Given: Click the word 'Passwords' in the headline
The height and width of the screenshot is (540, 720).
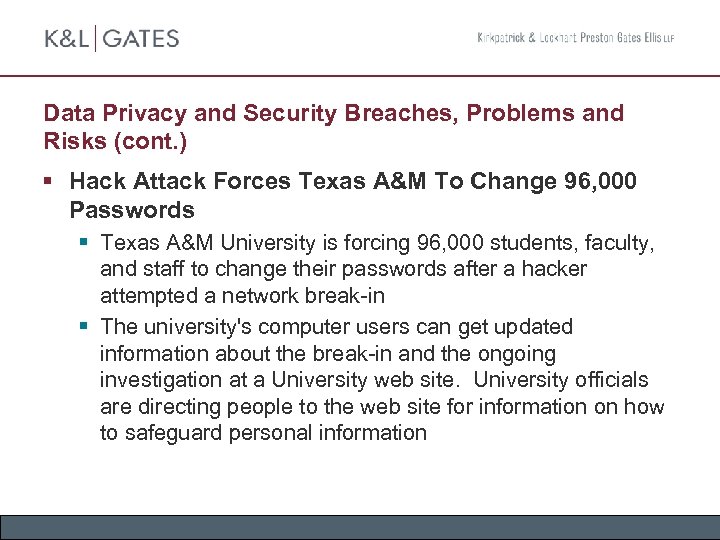Looking at the screenshot, I should pyautogui.click(x=132, y=210).
